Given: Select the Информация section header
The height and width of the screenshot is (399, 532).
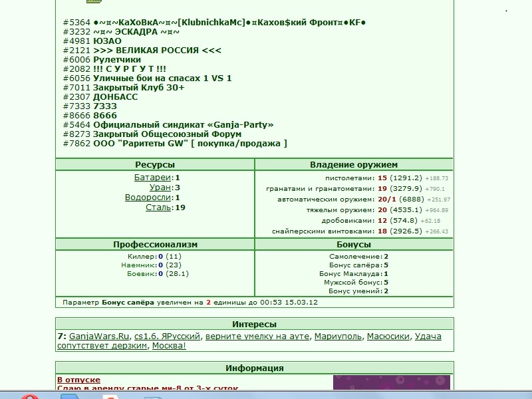Looking at the screenshot, I should tap(255, 368).
